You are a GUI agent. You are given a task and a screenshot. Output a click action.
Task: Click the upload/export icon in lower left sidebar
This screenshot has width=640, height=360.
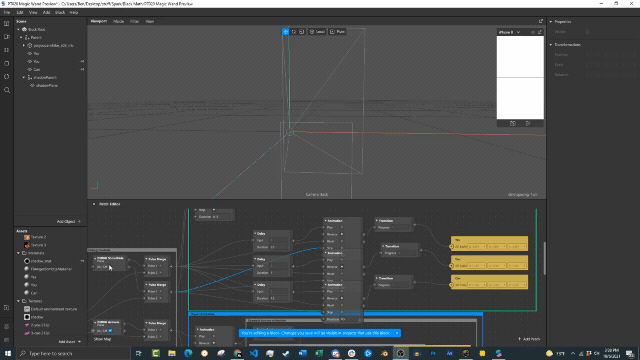[x=7, y=308]
